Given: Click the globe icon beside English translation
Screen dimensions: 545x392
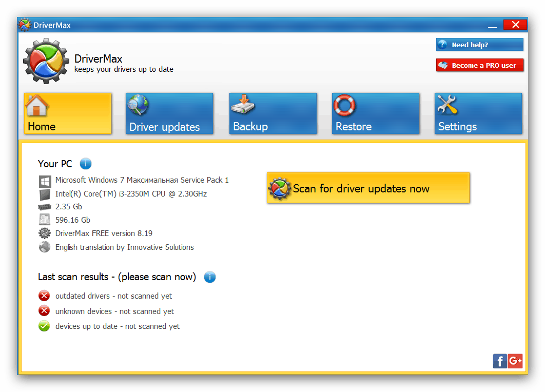Looking at the screenshot, I should [x=45, y=247].
